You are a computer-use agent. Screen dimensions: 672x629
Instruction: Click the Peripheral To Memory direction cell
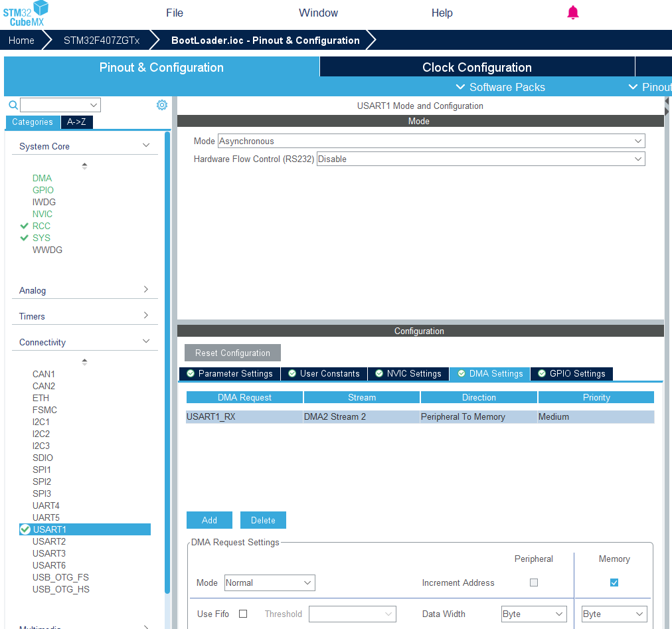(x=479, y=416)
